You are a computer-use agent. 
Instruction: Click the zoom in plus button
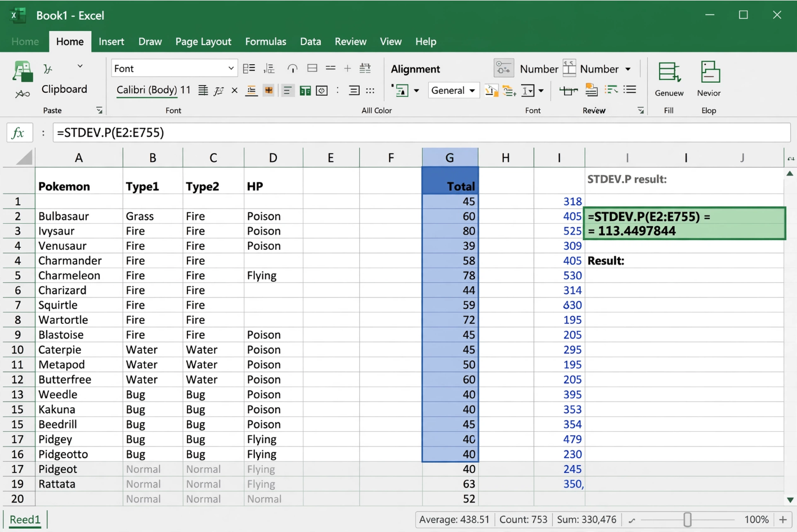(x=782, y=520)
